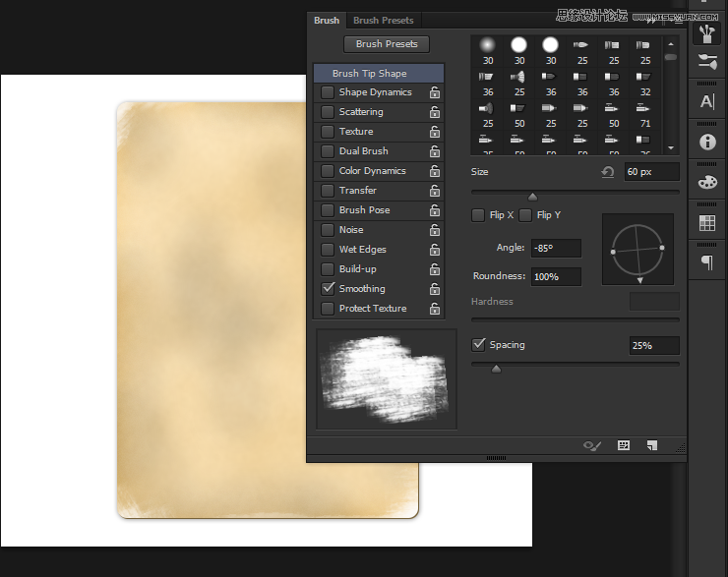The width and height of the screenshot is (728, 577).
Task: Open the Brush panel icon in the dock
Action: (706, 33)
